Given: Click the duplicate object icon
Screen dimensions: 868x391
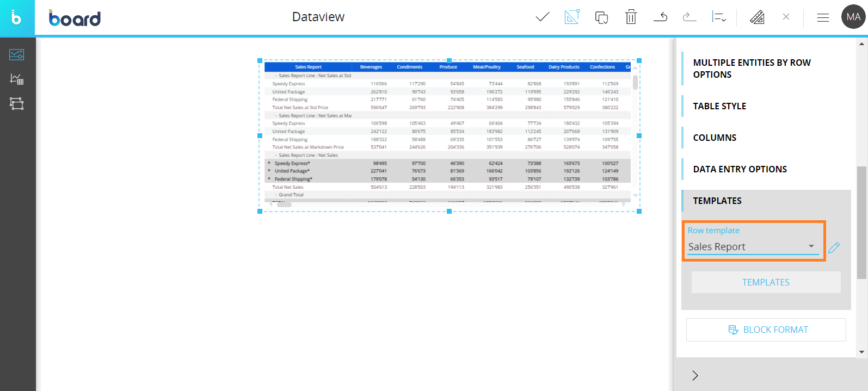Looking at the screenshot, I should click(x=601, y=17).
